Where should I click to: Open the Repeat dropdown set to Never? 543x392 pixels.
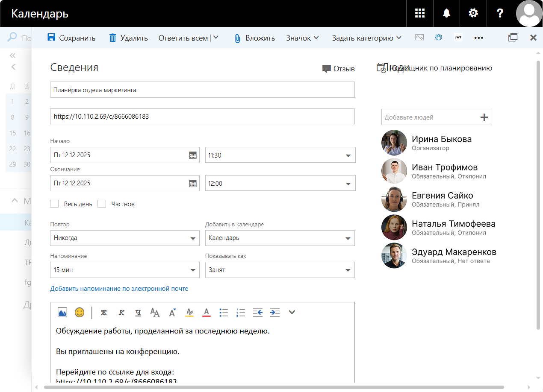pyautogui.click(x=124, y=238)
